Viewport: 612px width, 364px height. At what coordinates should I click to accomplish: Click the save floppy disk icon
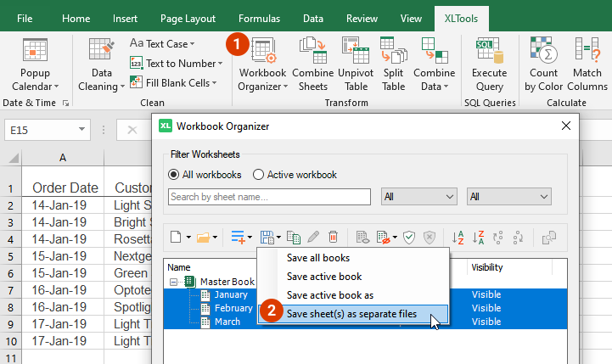(x=267, y=237)
